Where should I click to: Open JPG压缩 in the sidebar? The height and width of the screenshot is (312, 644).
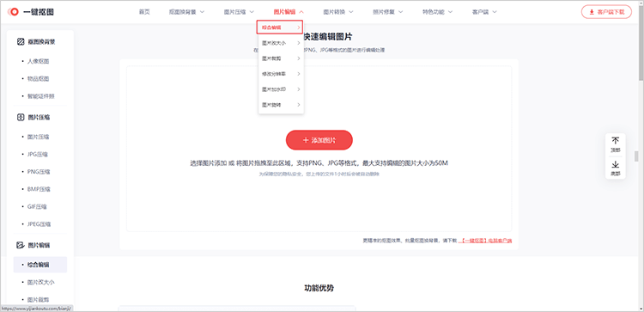pyautogui.click(x=38, y=155)
